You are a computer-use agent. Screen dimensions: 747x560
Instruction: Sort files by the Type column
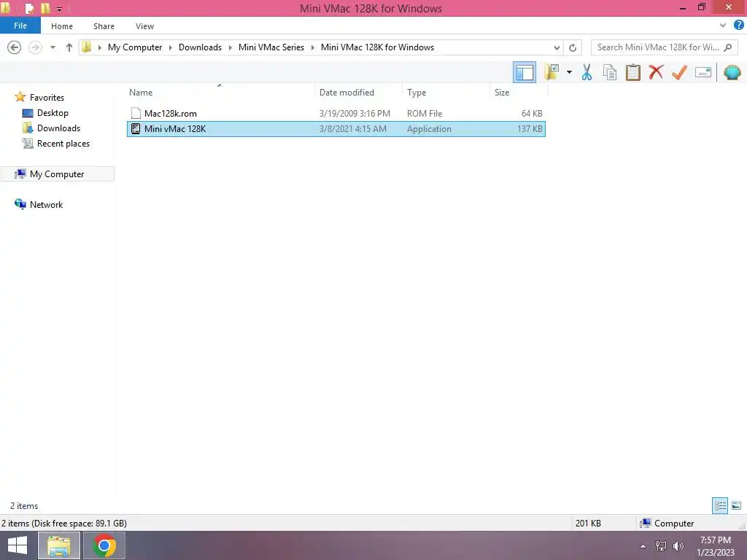[x=417, y=93]
